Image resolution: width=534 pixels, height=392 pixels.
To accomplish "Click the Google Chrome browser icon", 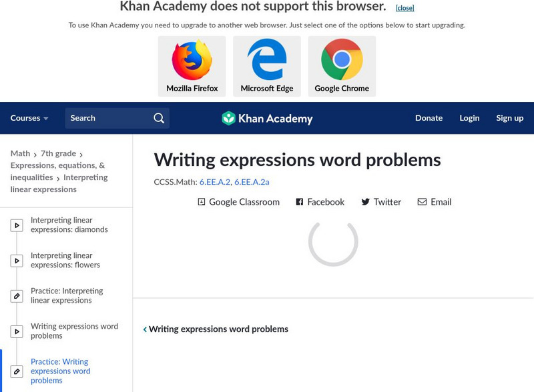I will 342,60.
